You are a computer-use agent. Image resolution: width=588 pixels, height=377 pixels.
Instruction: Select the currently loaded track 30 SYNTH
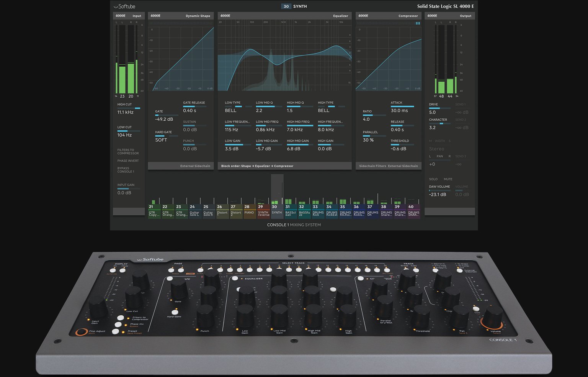point(277,211)
